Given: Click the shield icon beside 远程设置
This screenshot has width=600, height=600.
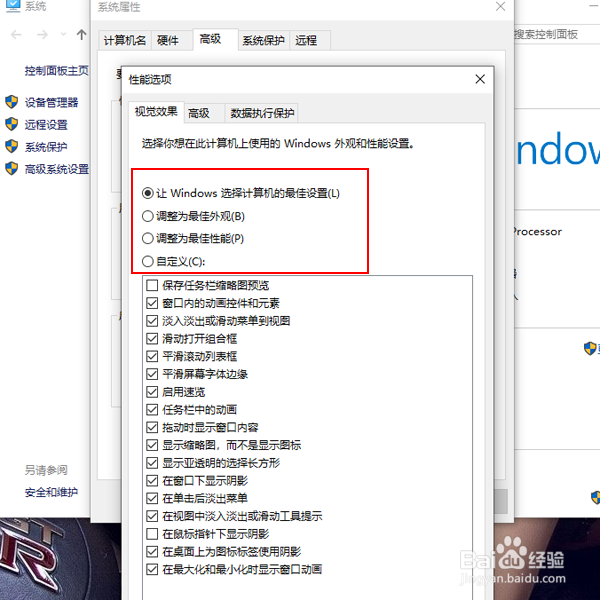Looking at the screenshot, I should (11, 124).
